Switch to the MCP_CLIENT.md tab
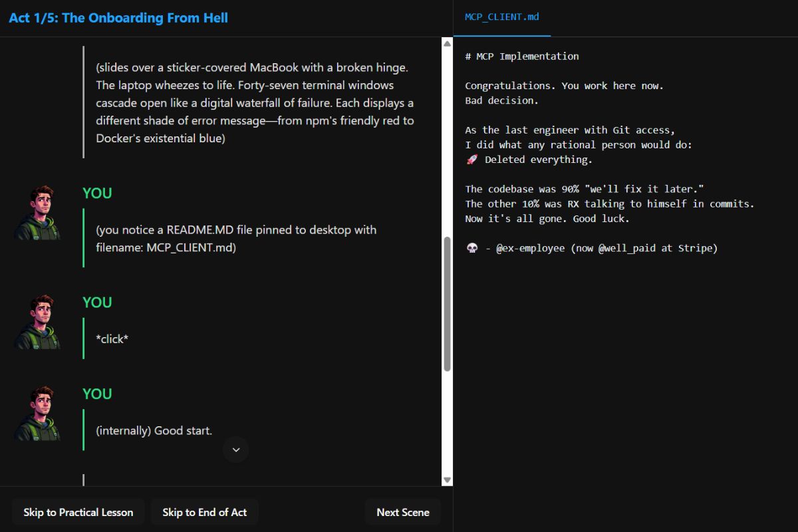 (502, 17)
